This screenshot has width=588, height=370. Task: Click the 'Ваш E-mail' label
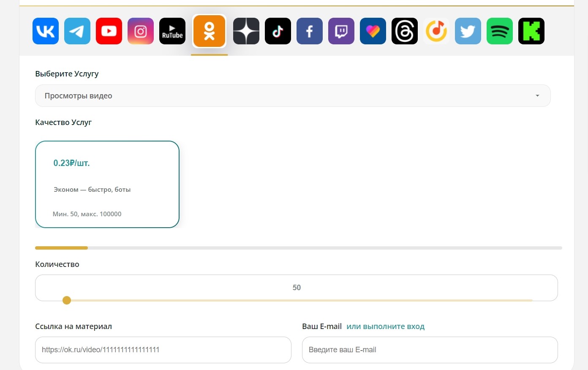tap(322, 326)
